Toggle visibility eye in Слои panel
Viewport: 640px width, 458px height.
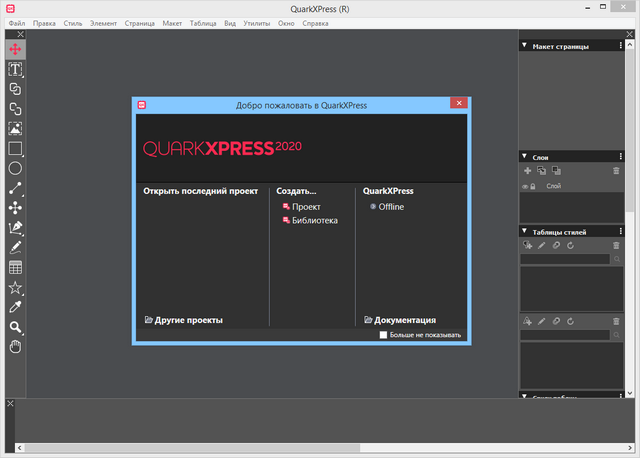[525, 186]
